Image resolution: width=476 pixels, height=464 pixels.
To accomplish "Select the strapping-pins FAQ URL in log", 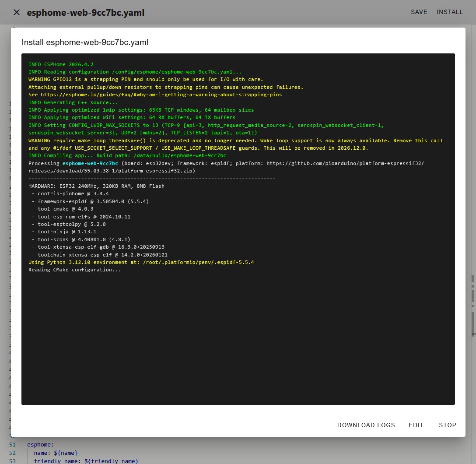I will (161, 95).
